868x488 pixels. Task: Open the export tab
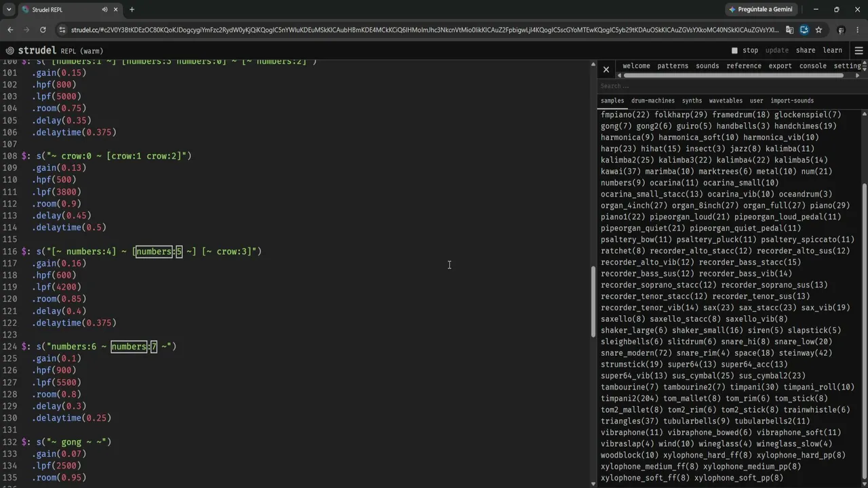(780, 66)
